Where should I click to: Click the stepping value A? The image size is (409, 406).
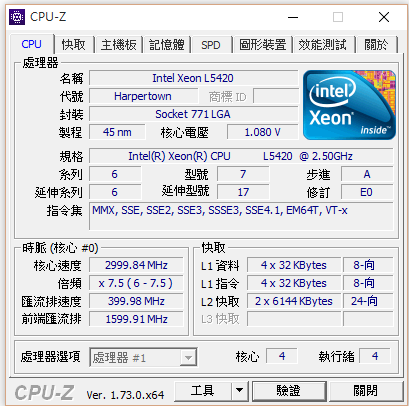[x=367, y=174]
